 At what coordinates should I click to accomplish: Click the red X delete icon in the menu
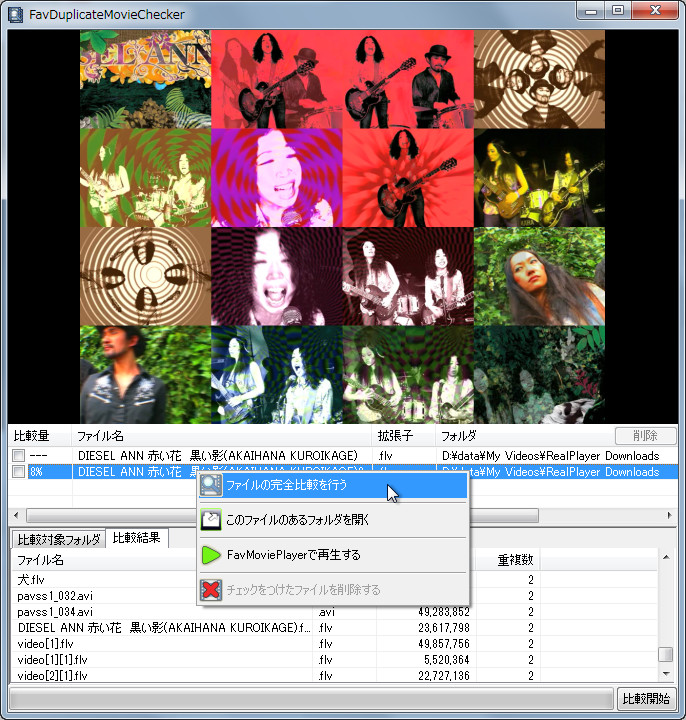(211, 590)
